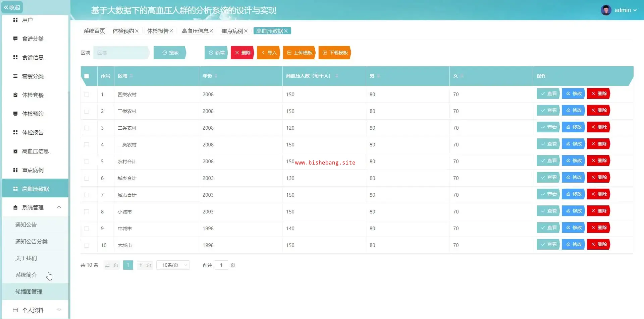Click the 食谱分类 sidebar icon
The height and width of the screenshot is (319, 644).
[x=15, y=39]
